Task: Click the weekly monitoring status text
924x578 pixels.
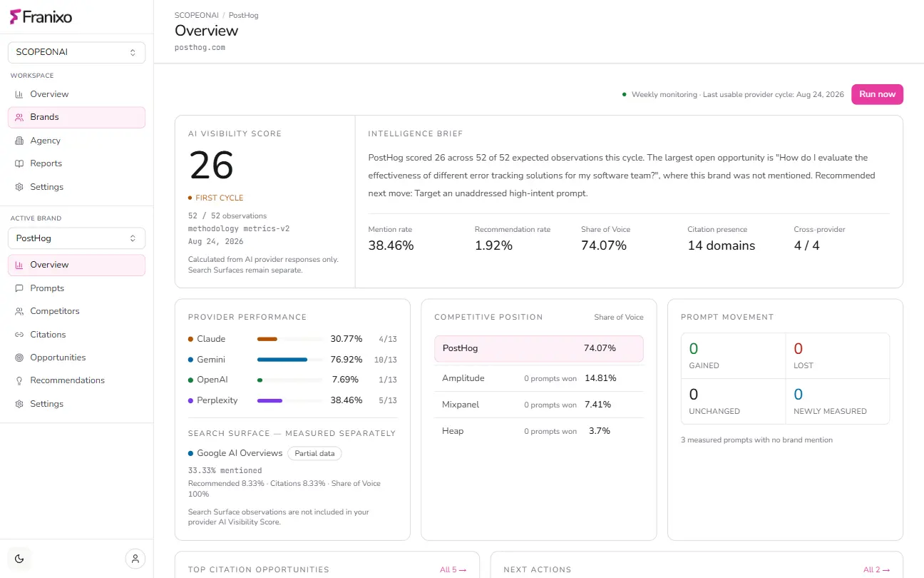Action: [737, 94]
